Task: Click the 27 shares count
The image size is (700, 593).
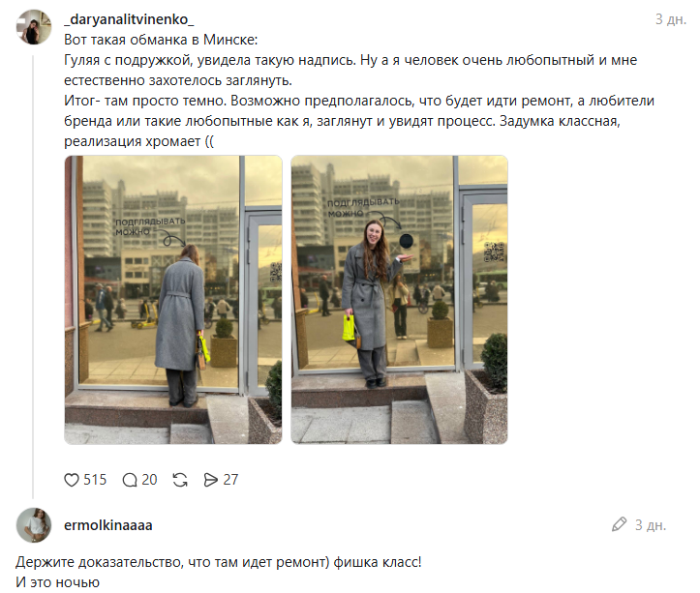Action: tap(230, 480)
